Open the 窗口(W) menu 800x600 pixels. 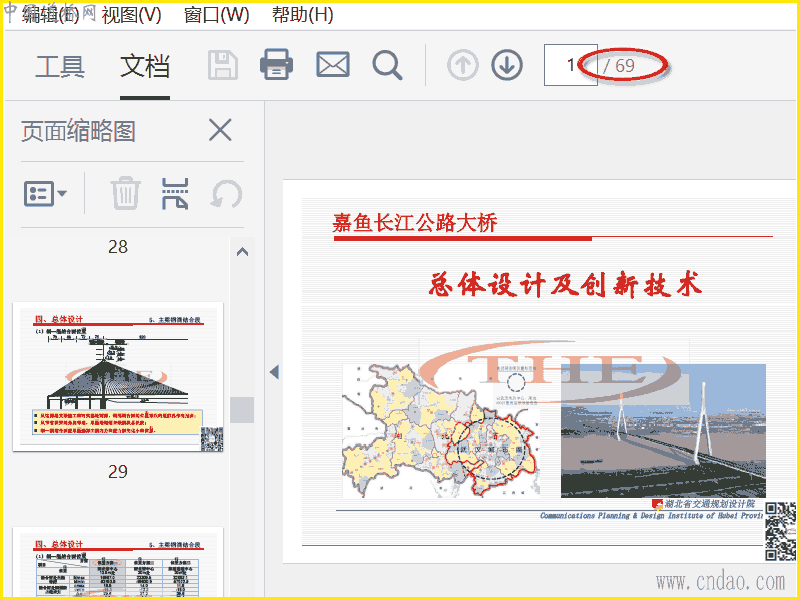216,15
